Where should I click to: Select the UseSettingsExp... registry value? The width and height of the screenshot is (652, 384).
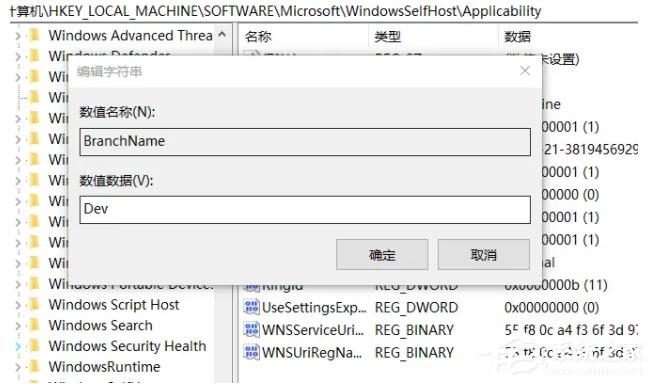pos(314,308)
